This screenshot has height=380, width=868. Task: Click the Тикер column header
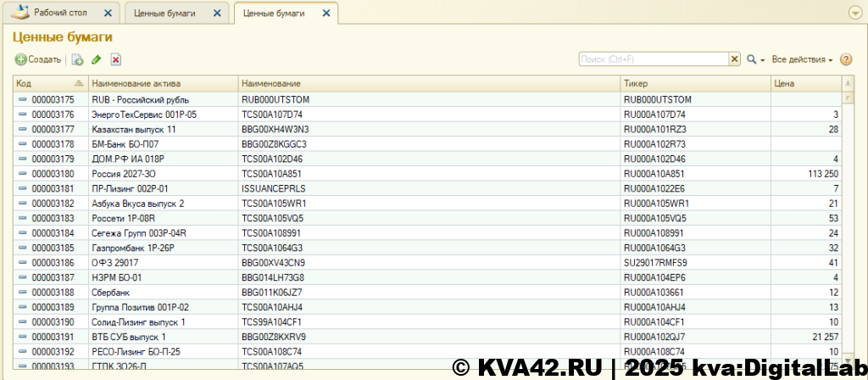tap(693, 83)
